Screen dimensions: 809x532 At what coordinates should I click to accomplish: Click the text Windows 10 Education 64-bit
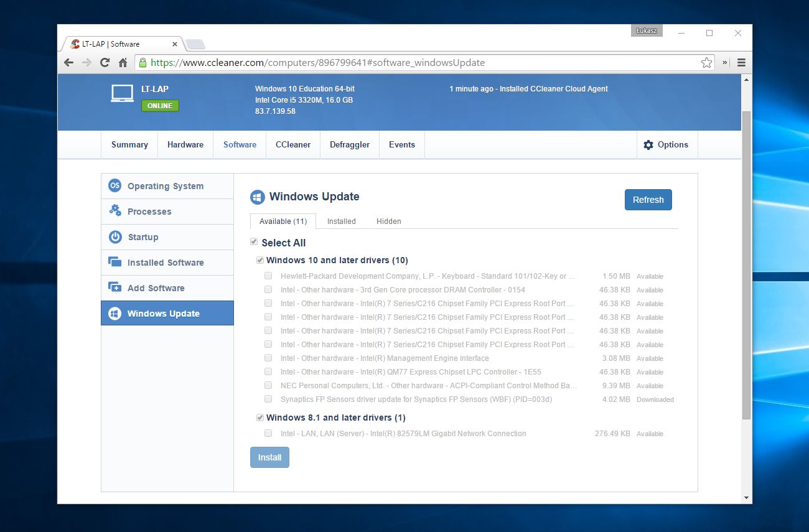pos(305,89)
